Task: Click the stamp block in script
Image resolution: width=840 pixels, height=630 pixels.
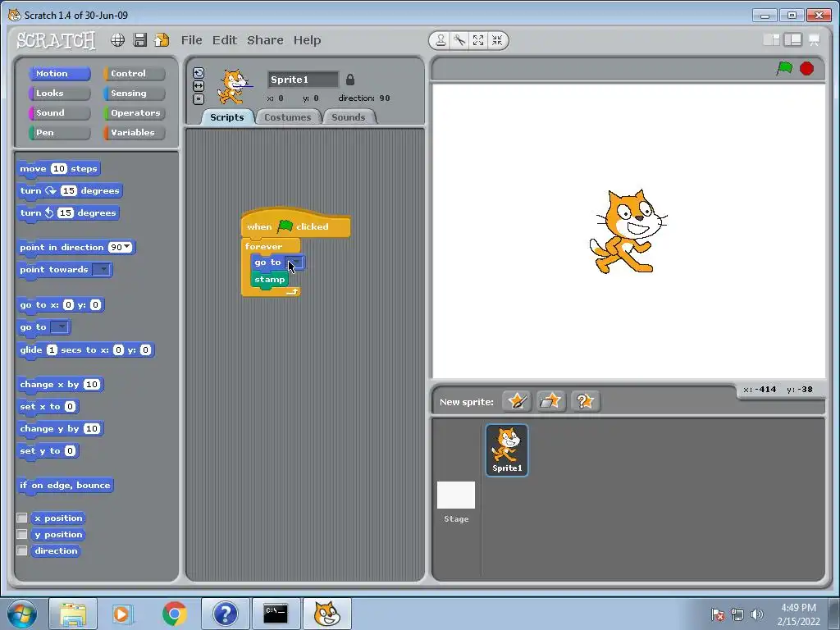Action: click(269, 280)
